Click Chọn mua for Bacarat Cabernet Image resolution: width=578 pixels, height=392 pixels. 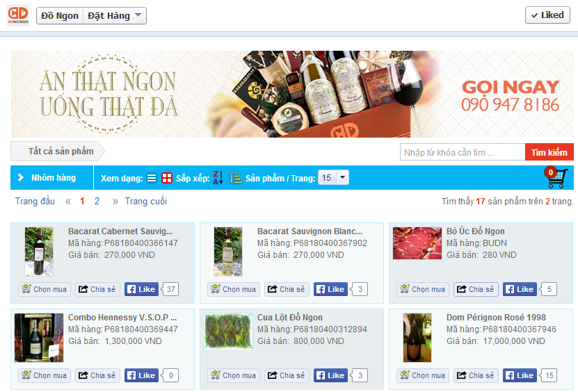click(45, 289)
